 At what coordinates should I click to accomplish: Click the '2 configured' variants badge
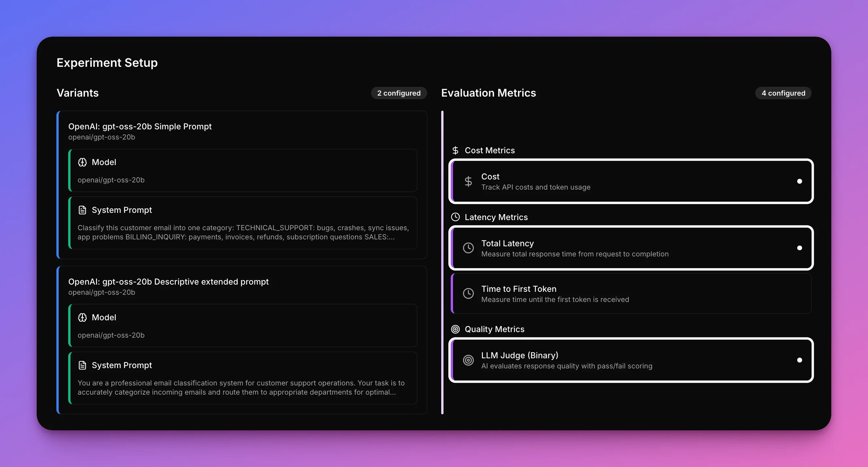click(399, 93)
